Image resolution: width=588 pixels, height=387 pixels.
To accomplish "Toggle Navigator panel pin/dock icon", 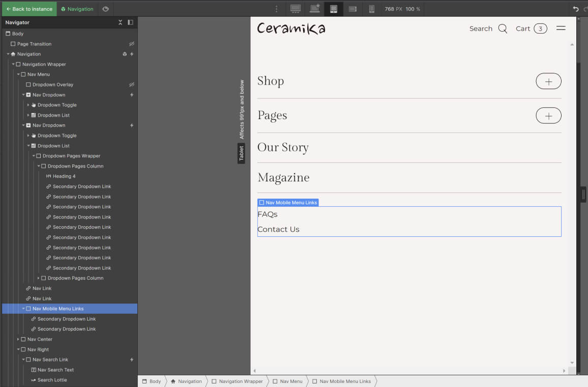I will pos(130,22).
